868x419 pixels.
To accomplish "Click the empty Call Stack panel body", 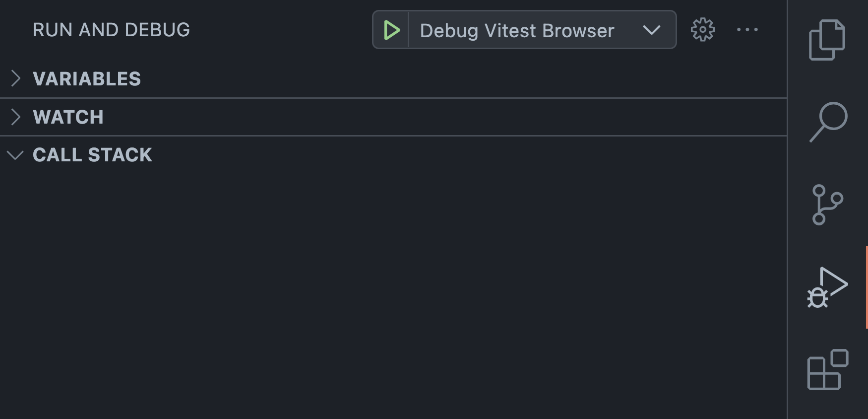I will coord(392,288).
